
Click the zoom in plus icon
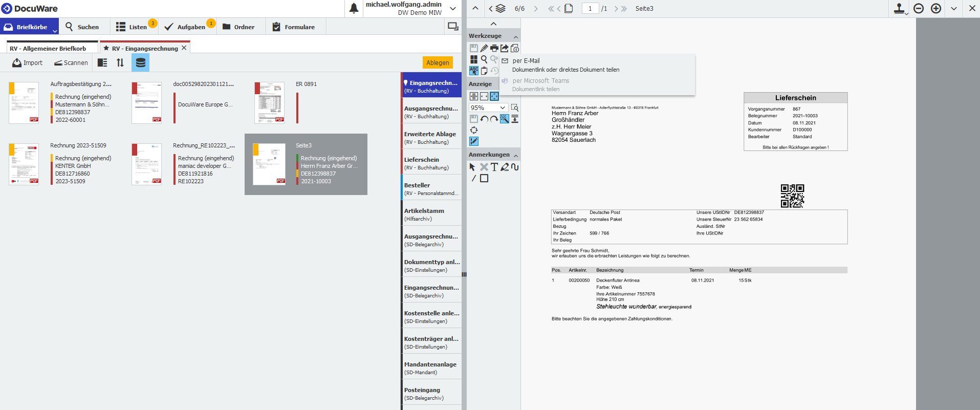click(936, 9)
